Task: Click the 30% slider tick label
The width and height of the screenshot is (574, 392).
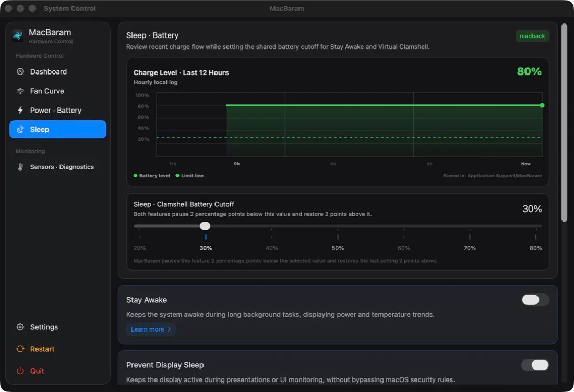Action: click(x=206, y=248)
